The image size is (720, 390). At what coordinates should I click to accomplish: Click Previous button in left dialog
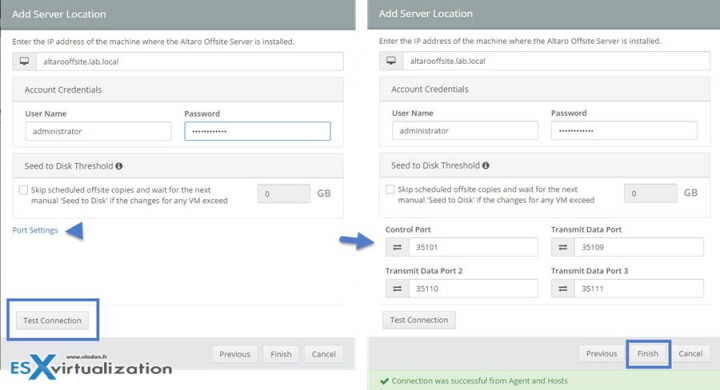(235, 354)
